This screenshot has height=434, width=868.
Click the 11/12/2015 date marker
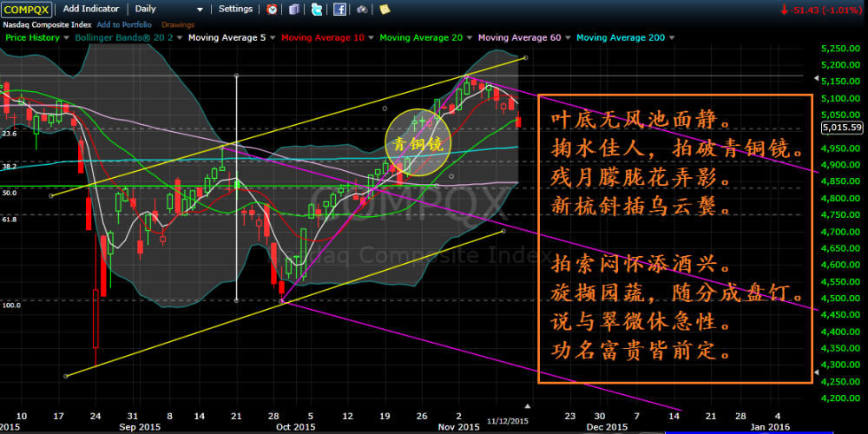point(508,421)
